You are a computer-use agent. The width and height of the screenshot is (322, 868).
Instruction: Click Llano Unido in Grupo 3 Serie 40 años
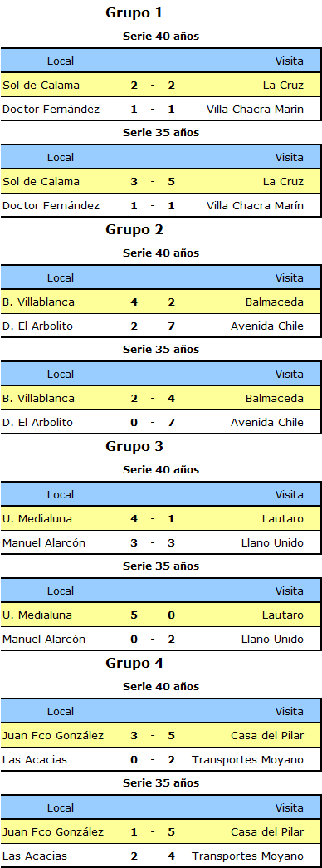(272, 543)
